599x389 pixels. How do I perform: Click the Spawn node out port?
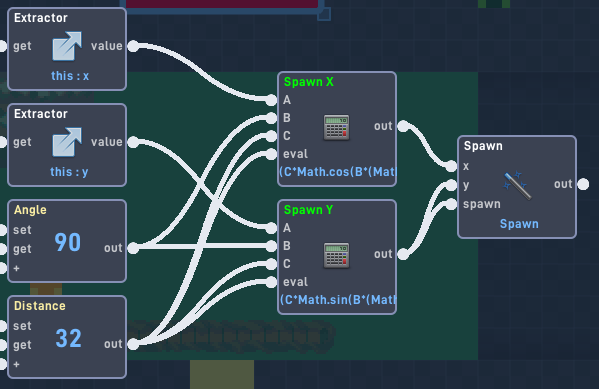(x=583, y=184)
